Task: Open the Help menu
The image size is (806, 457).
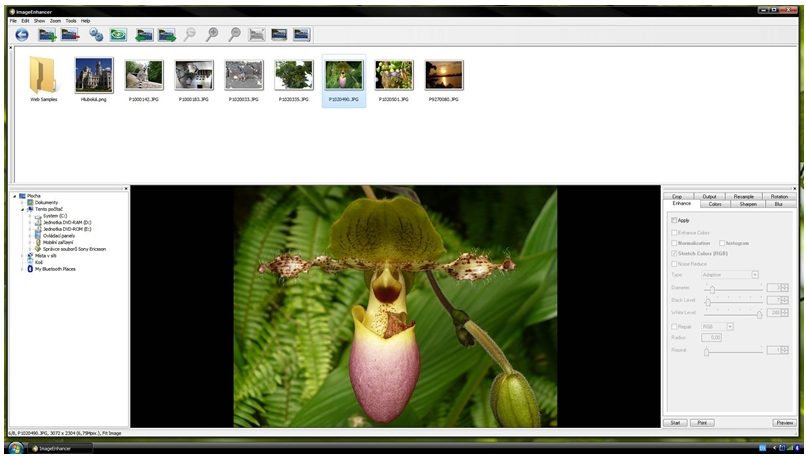Action: pyautogui.click(x=85, y=21)
